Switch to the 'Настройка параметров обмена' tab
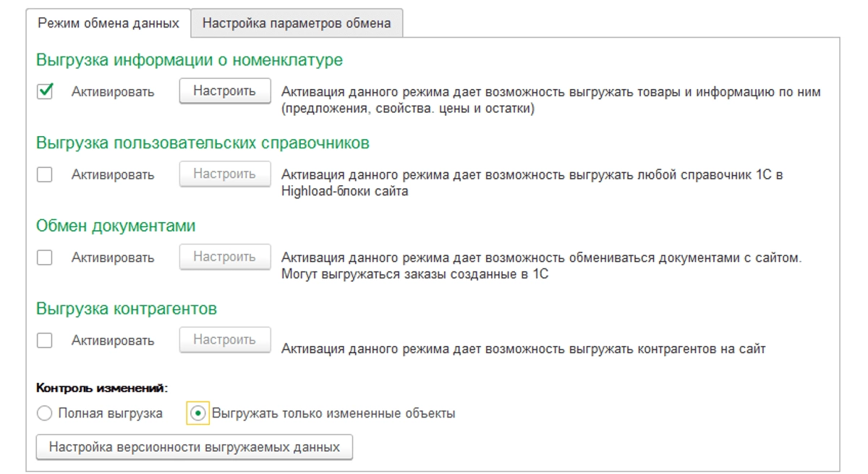Screen dimensions: 868x474 297,23
